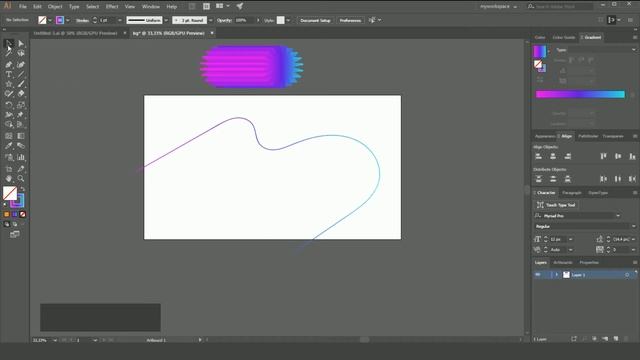Toggle visibility of Layer 1
The width and height of the screenshot is (640, 360).
[538, 275]
